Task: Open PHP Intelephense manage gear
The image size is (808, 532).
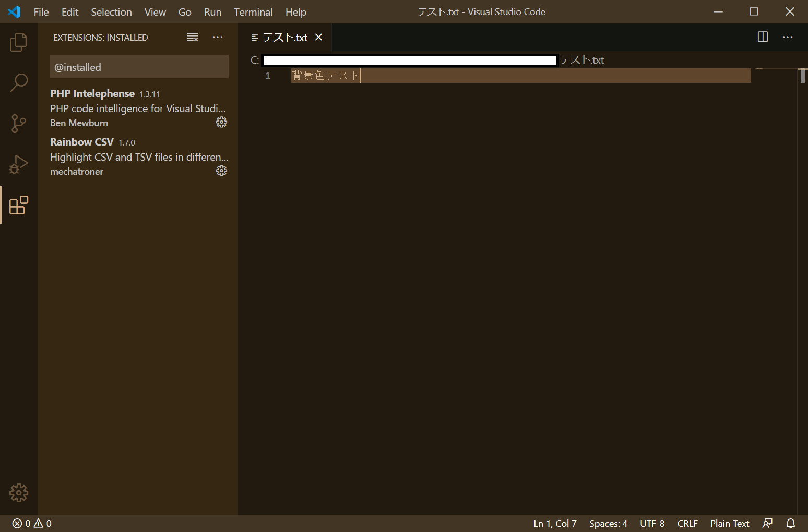Action: (x=222, y=122)
